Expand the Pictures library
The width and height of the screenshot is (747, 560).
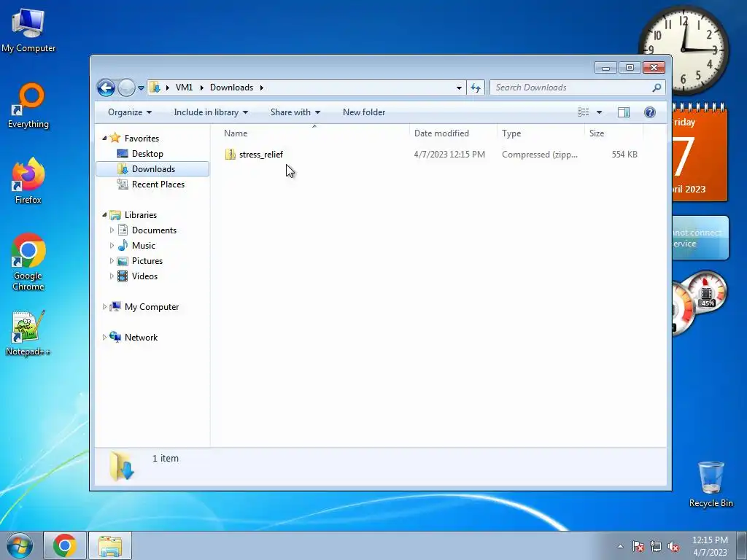point(112,261)
